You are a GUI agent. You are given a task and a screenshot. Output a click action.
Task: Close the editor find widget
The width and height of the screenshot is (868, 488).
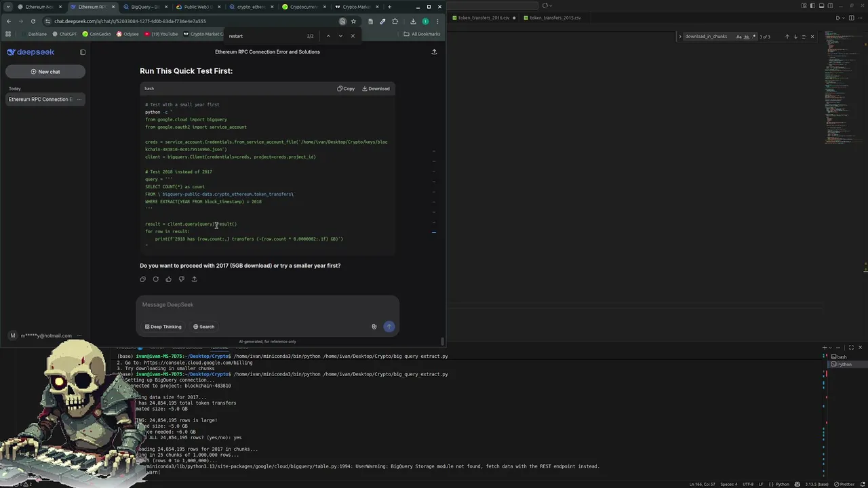(x=812, y=37)
